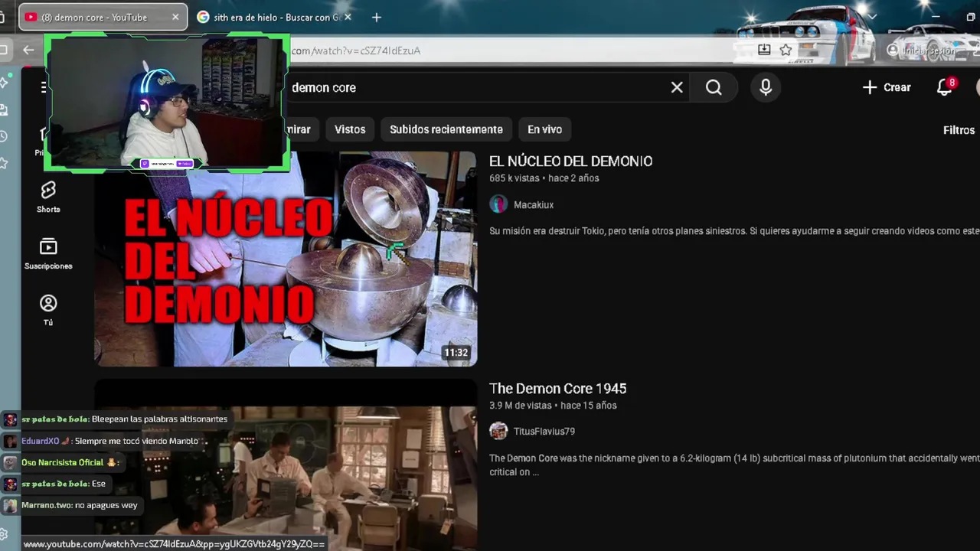Clear the demon core search text
980x551 pixels.
coord(677,87)
